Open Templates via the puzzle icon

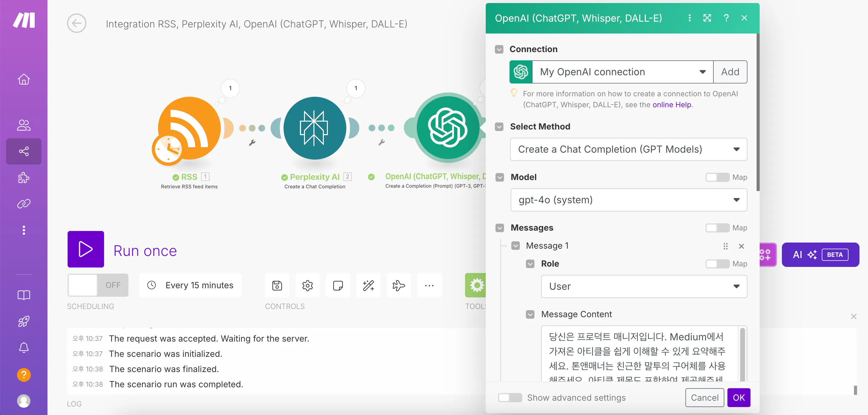point(24,177)
